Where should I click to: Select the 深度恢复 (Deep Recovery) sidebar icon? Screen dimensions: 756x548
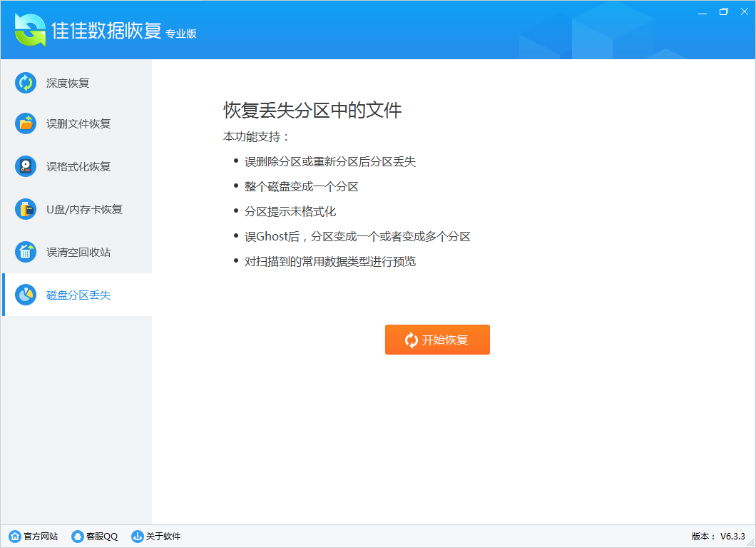point(24,83)
